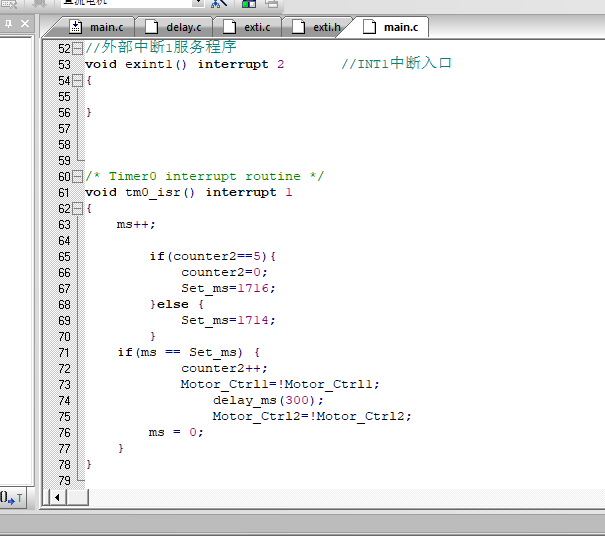The width and height of the screenshot is (605, 537).
Task: Click the 'if(ms == Set_ms) {' line
Action: click(189, 353)
